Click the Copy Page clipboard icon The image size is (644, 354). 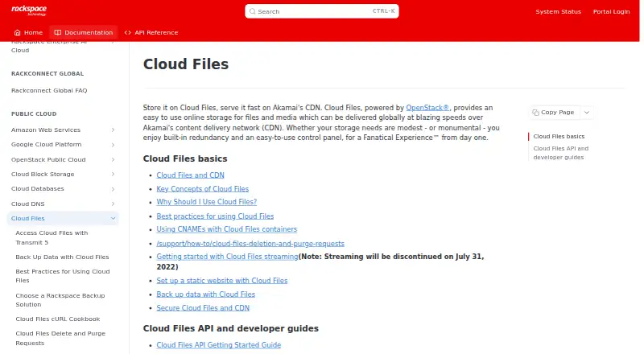(x=535, y=113)
